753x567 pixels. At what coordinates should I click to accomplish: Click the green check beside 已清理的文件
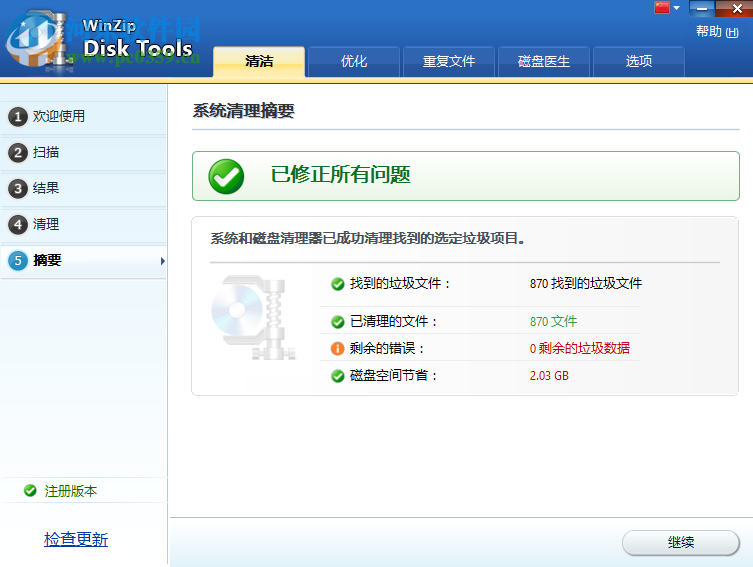[338, 322]
